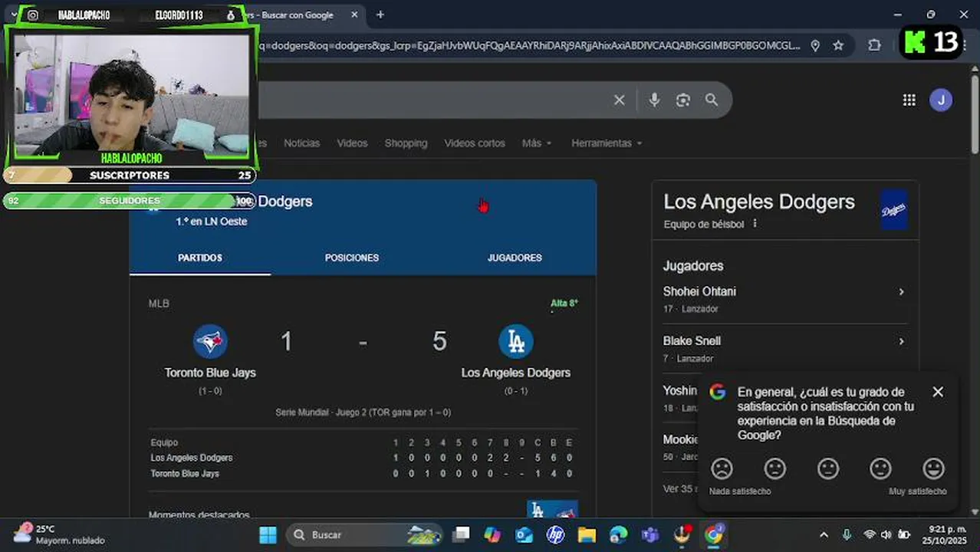The height and width of the screenshot is (552, 980).
Task: Open Google Lens image search
Action: pyautogui.click(x=683, y=100)
